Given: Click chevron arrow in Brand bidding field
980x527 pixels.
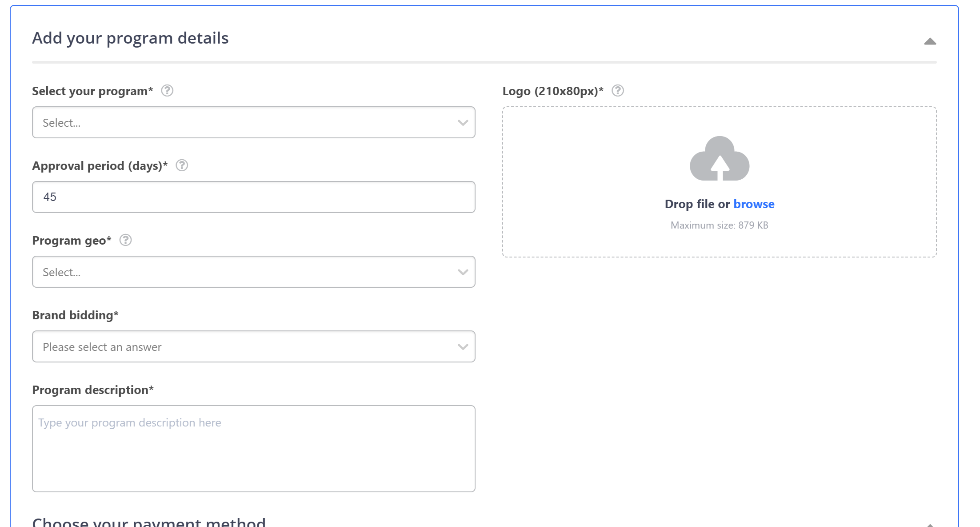Looking at the screenshot, I should pyautogui.click(x=463, y=347).
